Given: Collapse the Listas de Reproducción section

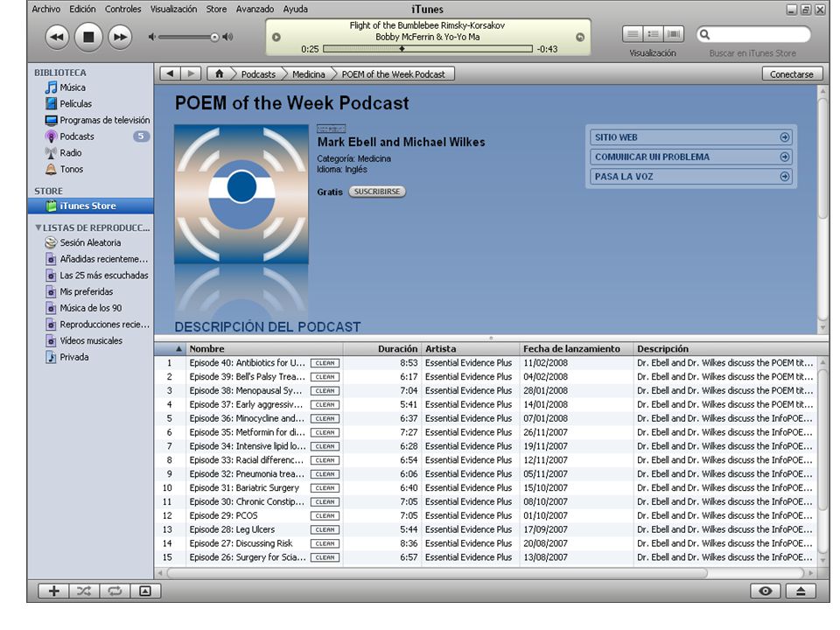Looking at the screenshot, I should [x=38, y=227].
